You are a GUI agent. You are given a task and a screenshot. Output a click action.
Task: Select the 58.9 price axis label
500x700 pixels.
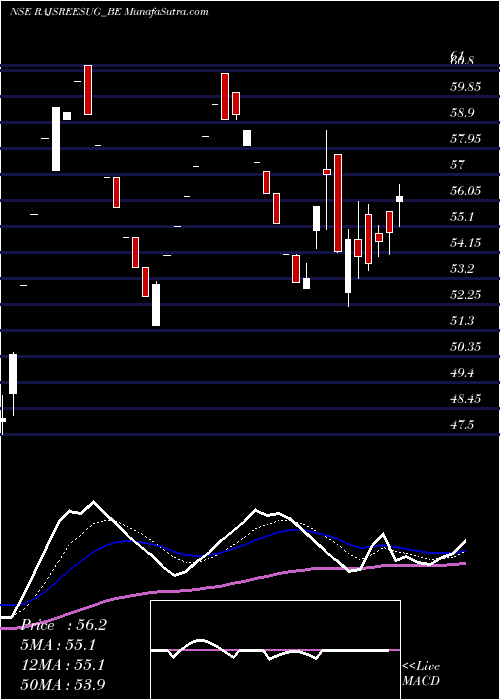(462, 112)
